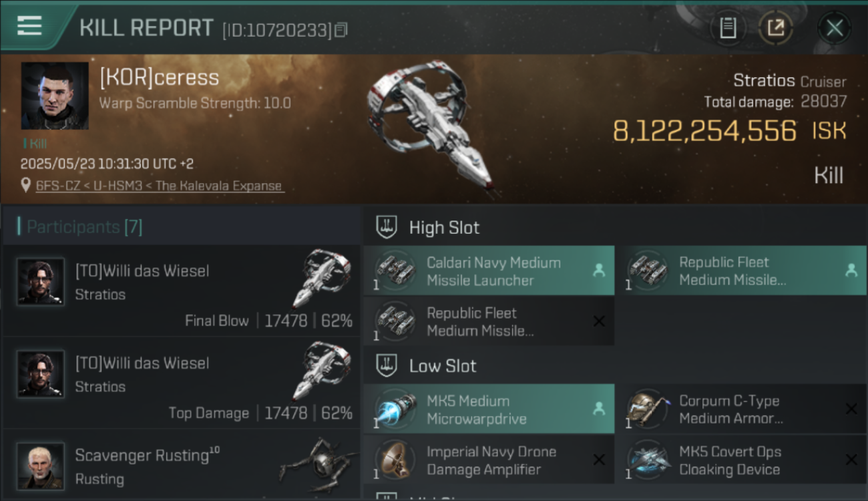View the [KOR]ceress pilot portrait
Screen dimensions: 868x501
click(55, 96)
